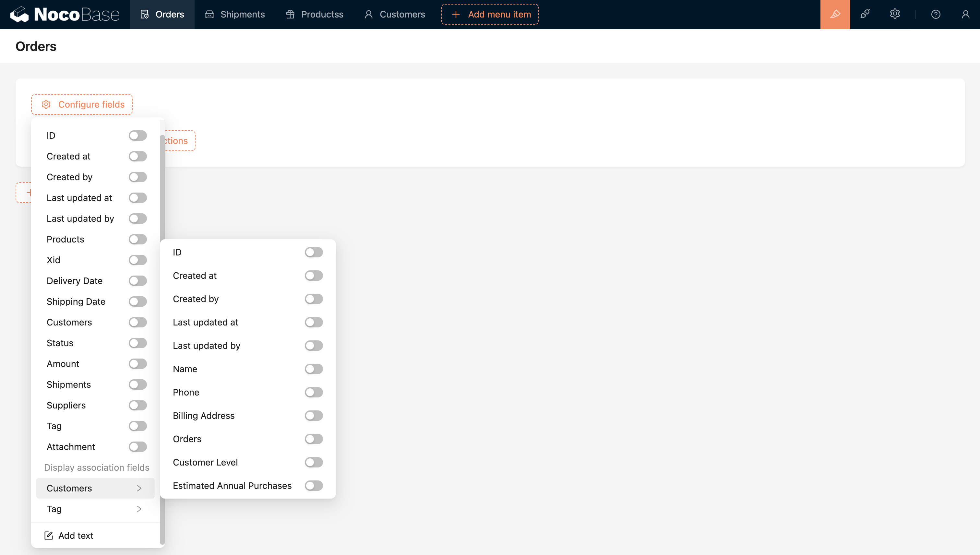Choose Add text option
This screenshot has height=555, width=980.
(95, 536)
